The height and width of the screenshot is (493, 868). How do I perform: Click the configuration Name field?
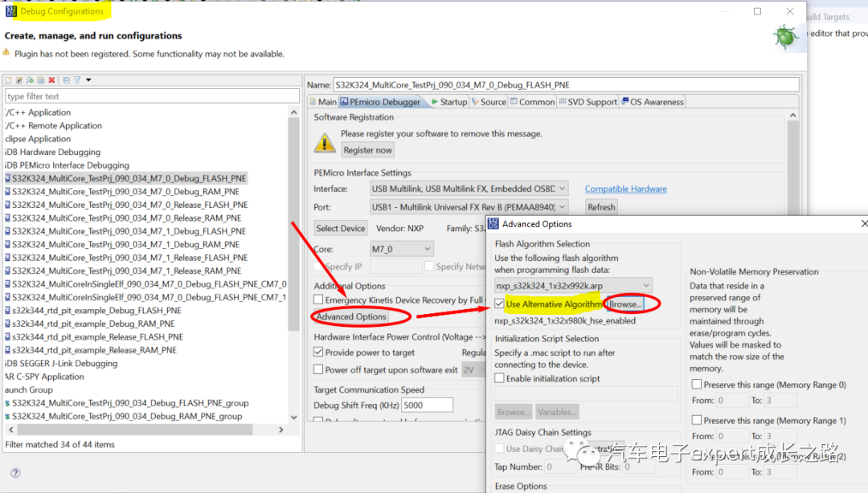[x=567, y=84]
